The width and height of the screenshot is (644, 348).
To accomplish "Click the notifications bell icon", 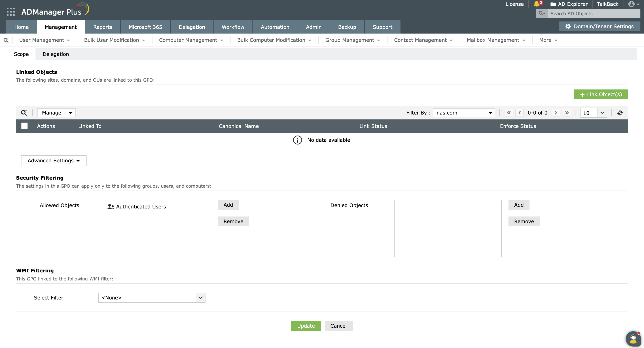I will 536,4.
